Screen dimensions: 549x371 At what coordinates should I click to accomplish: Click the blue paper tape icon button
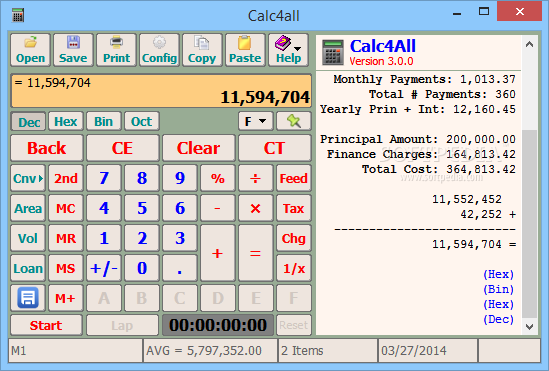[28, 298]
